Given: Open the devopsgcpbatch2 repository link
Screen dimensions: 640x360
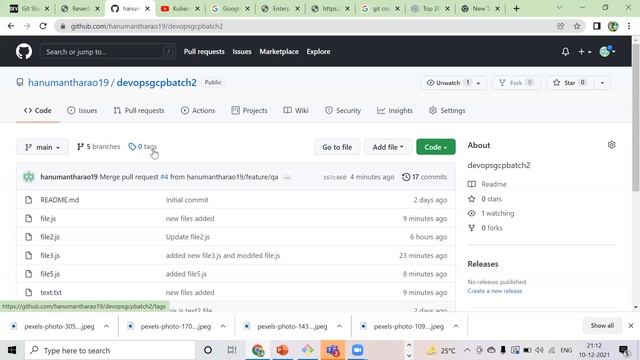Looking at the screenshot, I should point(156,82).
